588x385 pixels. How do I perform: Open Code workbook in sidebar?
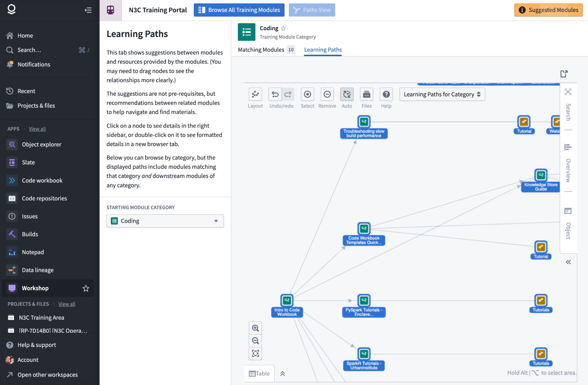[42, 180]
